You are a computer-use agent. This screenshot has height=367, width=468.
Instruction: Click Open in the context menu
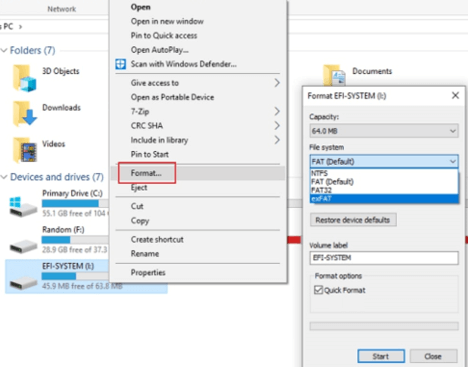[x=140, y=7]
